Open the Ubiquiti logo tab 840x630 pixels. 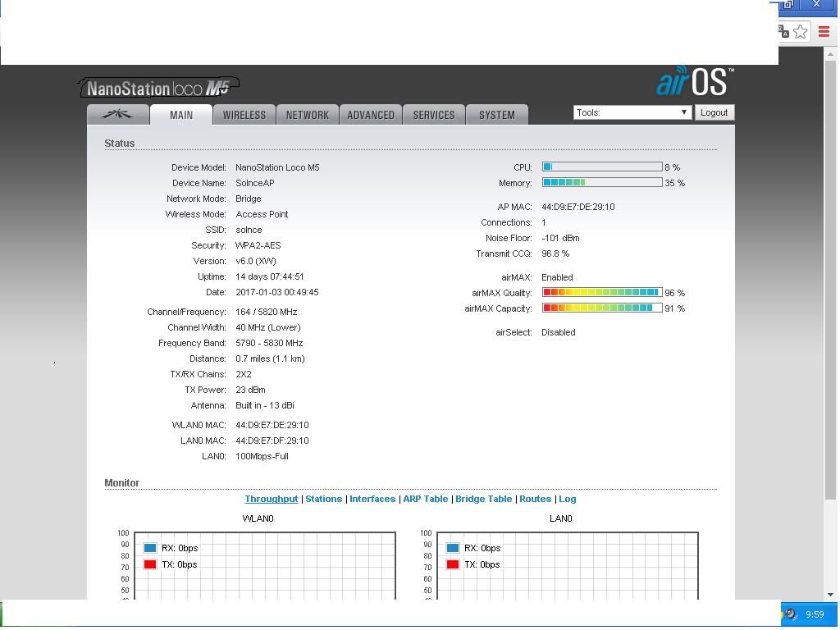(x=118, y=114)
